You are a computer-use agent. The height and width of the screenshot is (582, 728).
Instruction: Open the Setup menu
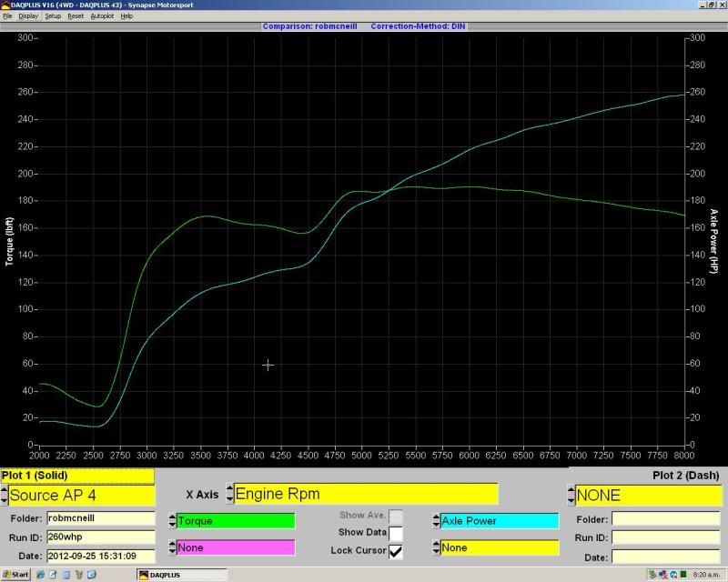click(x=53, y=15)
